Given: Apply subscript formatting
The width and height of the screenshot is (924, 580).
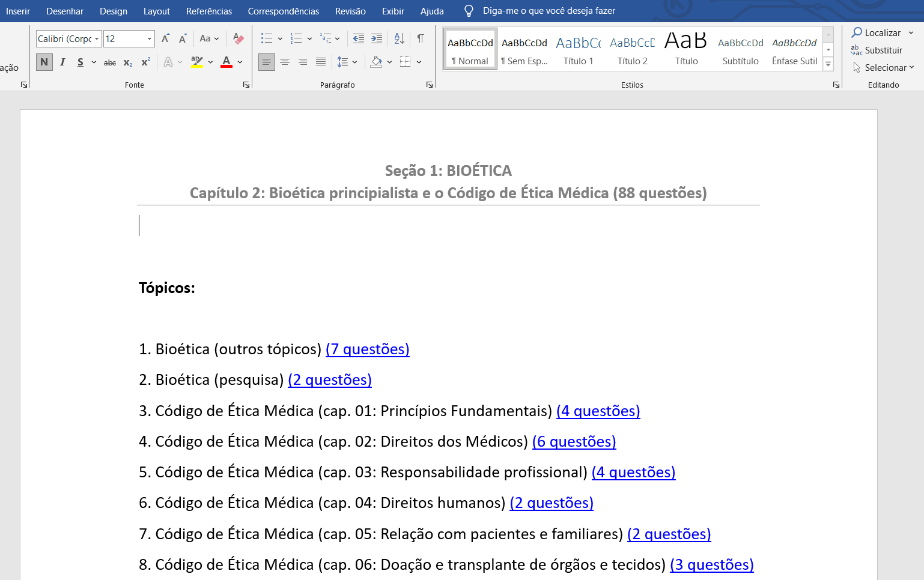Looking at the screenshot, I should (128, 62).
